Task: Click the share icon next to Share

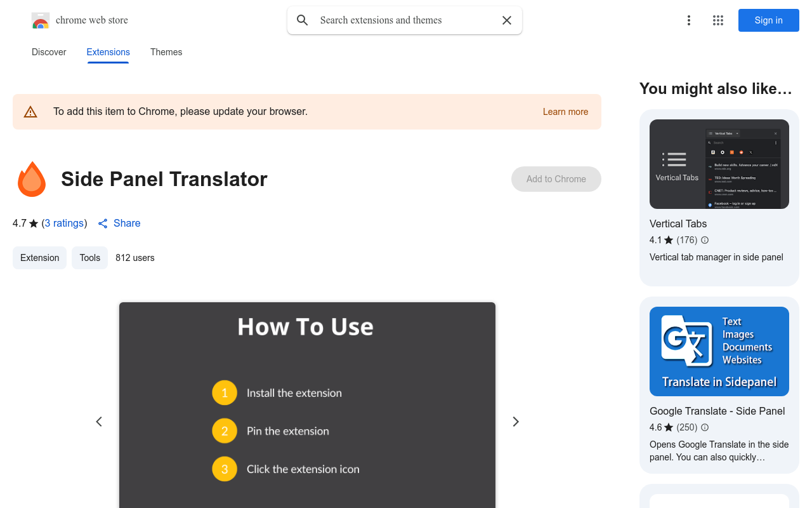Action: 103,224
